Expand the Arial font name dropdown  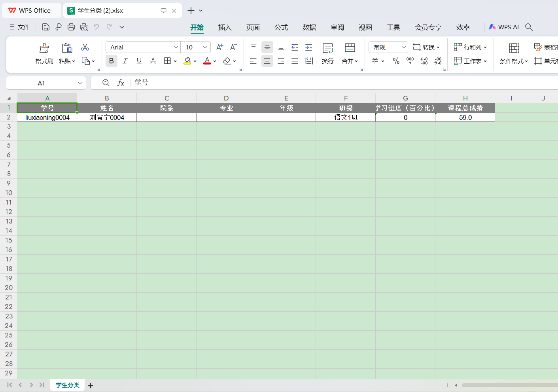pos(176,47)
